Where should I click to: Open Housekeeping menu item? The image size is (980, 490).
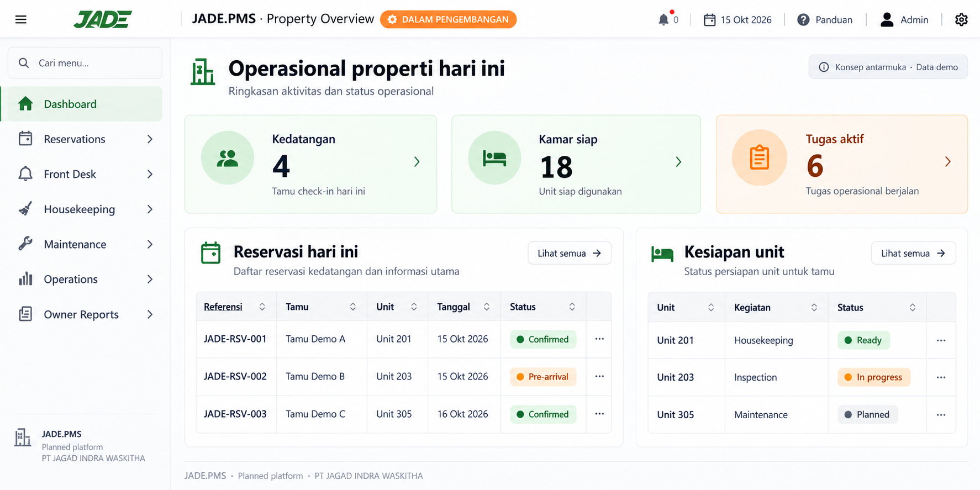[85, 209]
